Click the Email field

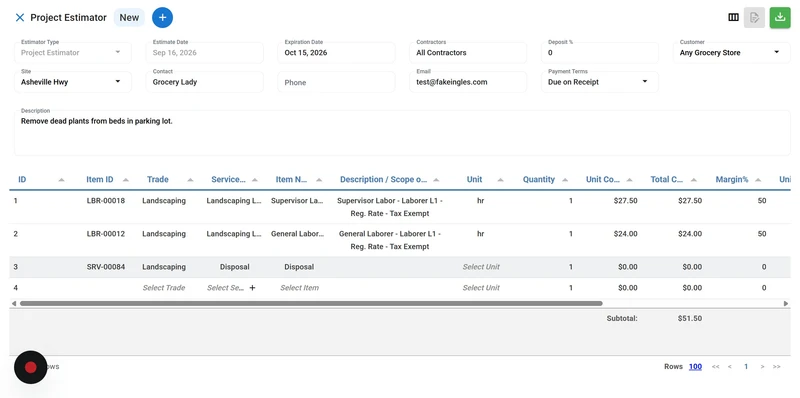click(x=468, y=82)
